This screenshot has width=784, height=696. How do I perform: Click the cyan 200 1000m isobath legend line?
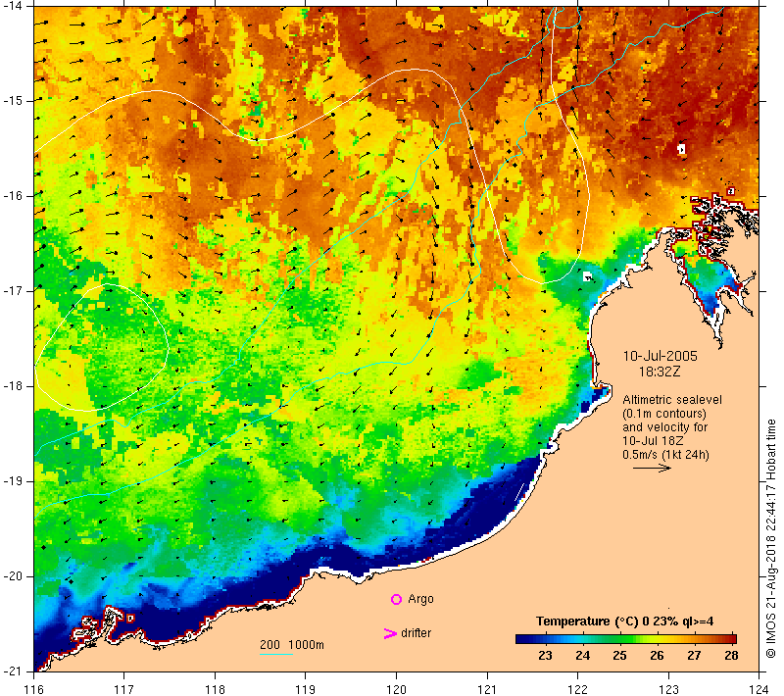276,654
